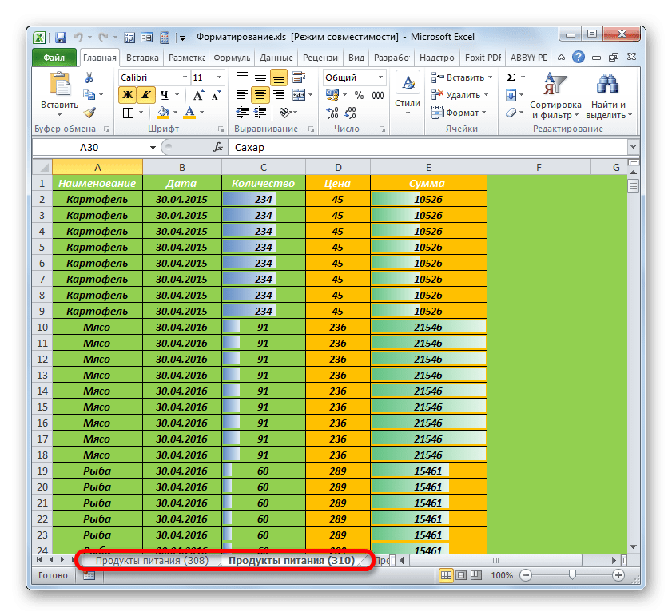The width and height of the screenshot is (672, 616).
Task: Switch to the Вставка ribbon tab
Action: pos(142,58)
